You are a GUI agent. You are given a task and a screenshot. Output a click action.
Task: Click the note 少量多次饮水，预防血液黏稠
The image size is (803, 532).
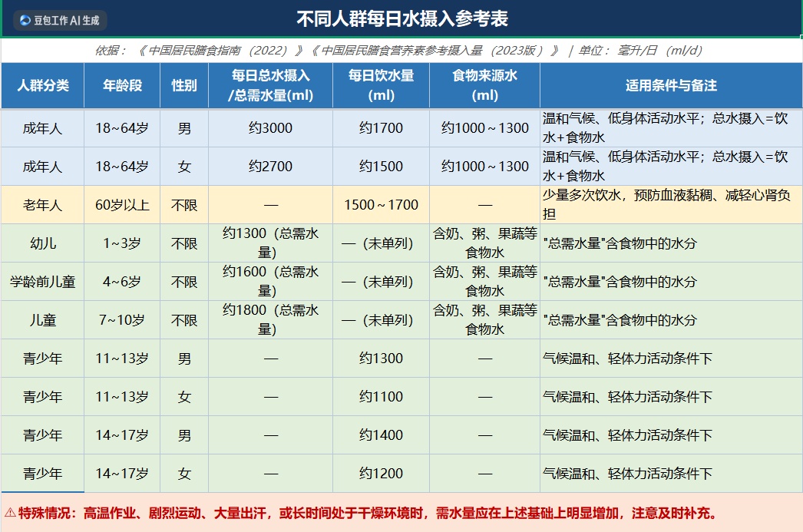[671, 205]
